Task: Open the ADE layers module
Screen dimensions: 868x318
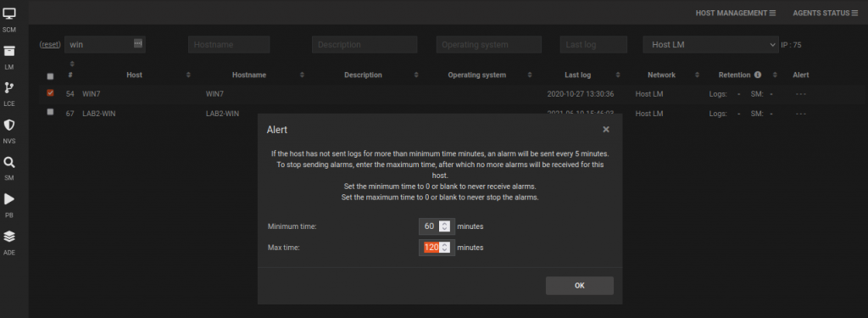Action: [x=9, y=242]
